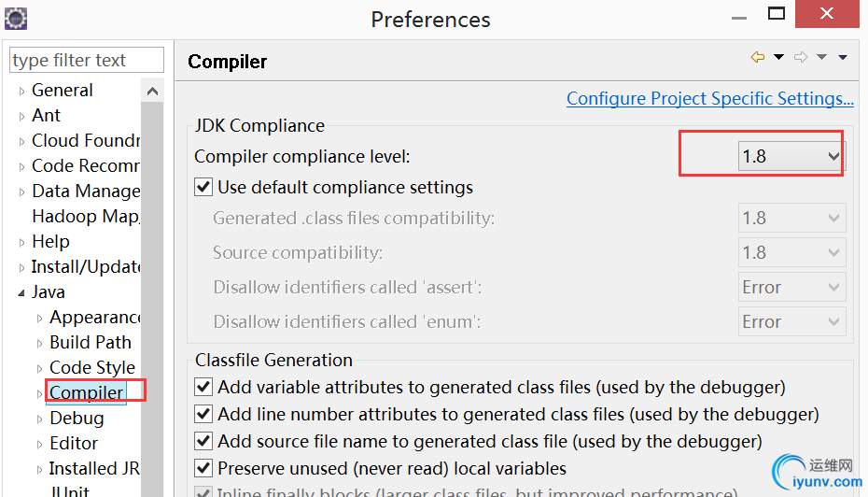Select Compiler in the preferences tree
The height and width of the screenshot is (497, 868).
pos(86,393)
